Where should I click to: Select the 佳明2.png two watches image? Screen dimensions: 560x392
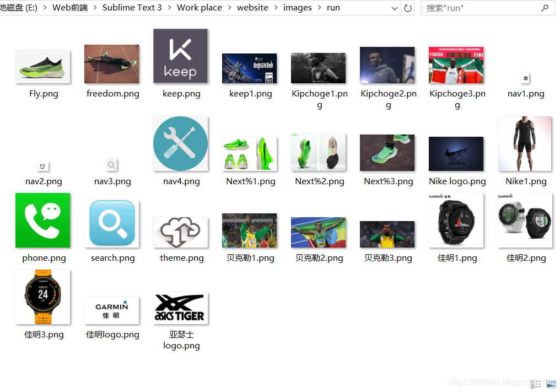point(525,221)
